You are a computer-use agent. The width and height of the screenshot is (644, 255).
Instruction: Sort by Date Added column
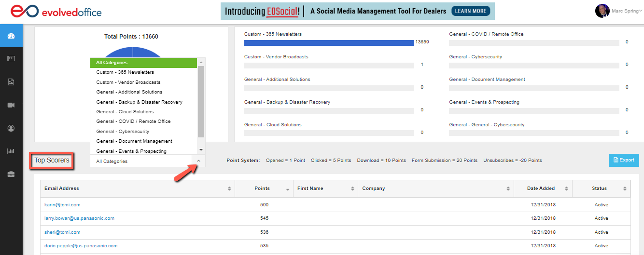(x=543, y=188)
